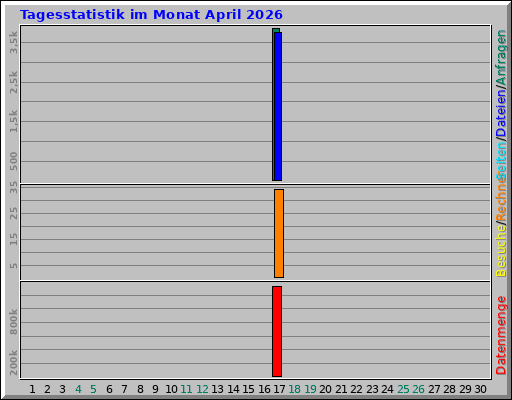Click the '15' y-axis value
Screen dimensions: 512x400
click(x=13, y=239)
